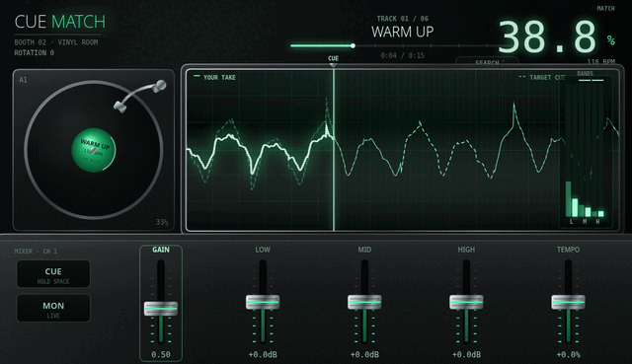Click the 38.8 match score readout
This screenshot has height=364, width=632.
click(547, 37)
